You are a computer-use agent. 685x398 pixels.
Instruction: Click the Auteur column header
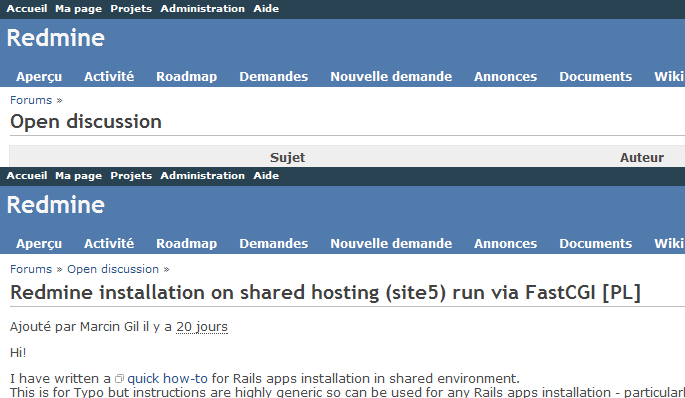click(642, 157)
